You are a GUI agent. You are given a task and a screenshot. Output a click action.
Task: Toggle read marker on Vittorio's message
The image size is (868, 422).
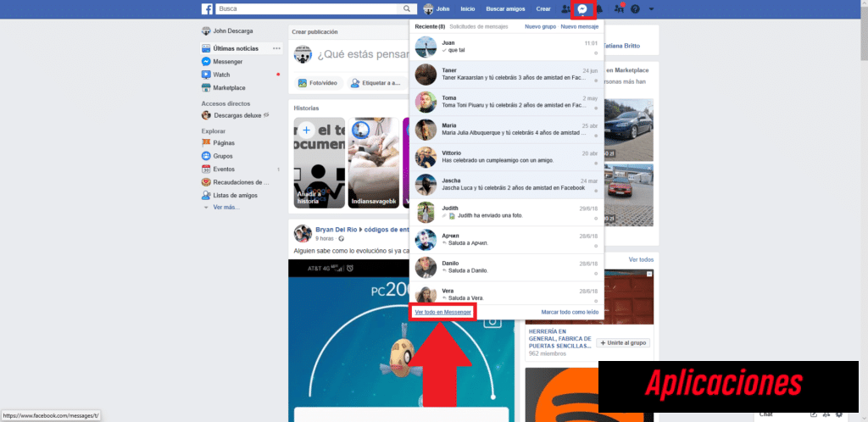(x=596, y=164)
